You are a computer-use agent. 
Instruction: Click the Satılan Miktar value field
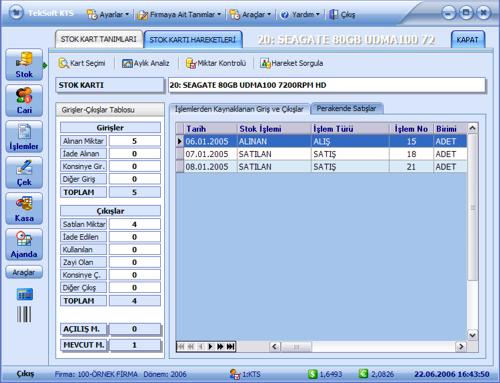click(x=135, y=224)
